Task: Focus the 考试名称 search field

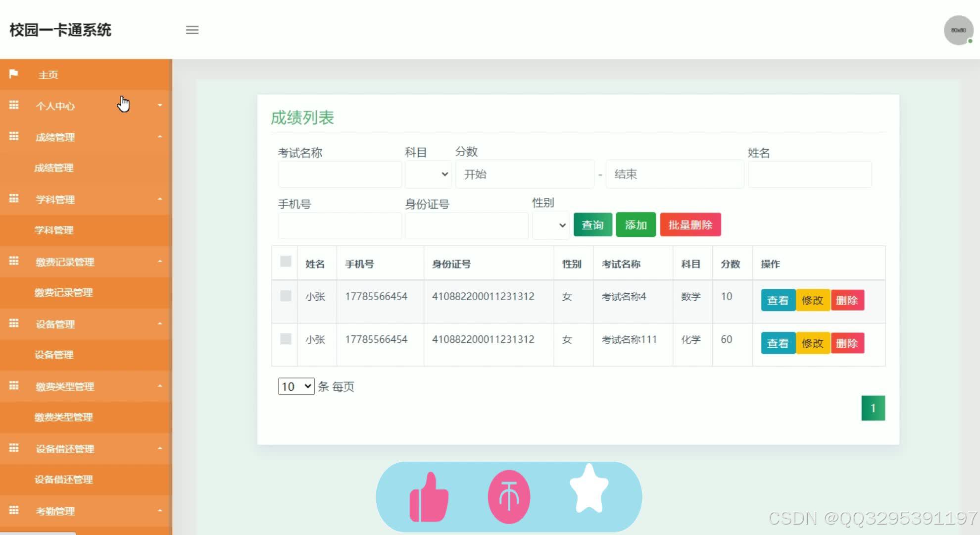Action: 340,174
